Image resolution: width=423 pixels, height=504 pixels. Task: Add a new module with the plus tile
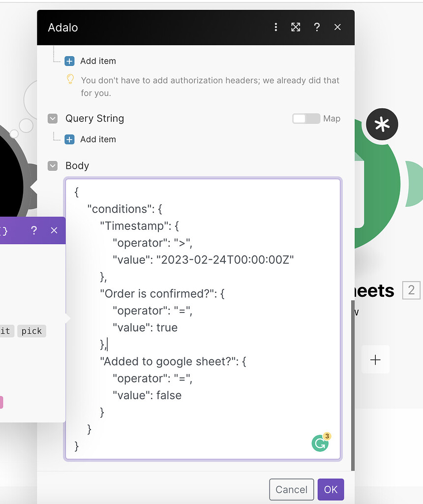point(375,359)
